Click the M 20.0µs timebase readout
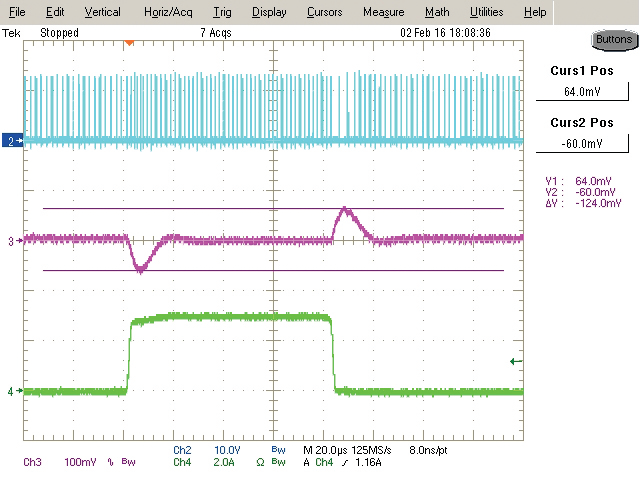The width and height of the screenshot is (640, 480). click(325, 450)
